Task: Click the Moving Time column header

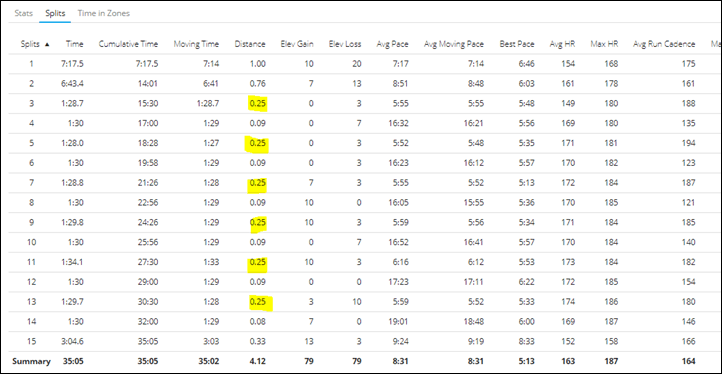Action: (196, 44)
